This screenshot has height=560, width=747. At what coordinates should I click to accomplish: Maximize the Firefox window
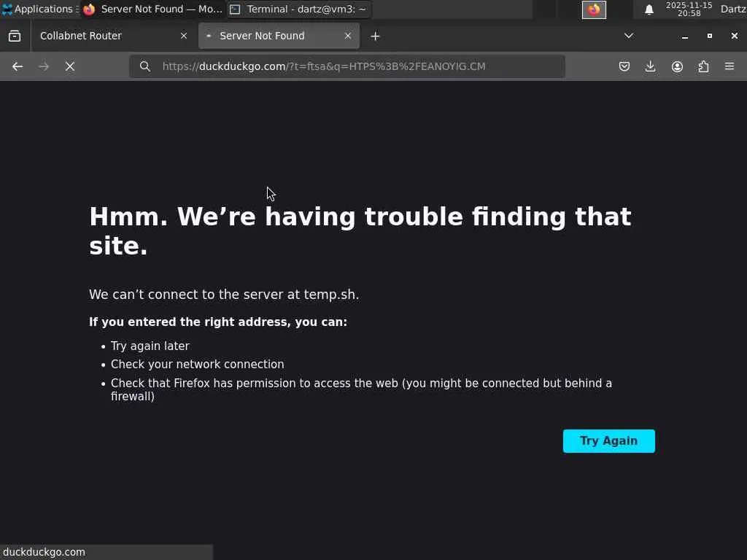(710, 36)
